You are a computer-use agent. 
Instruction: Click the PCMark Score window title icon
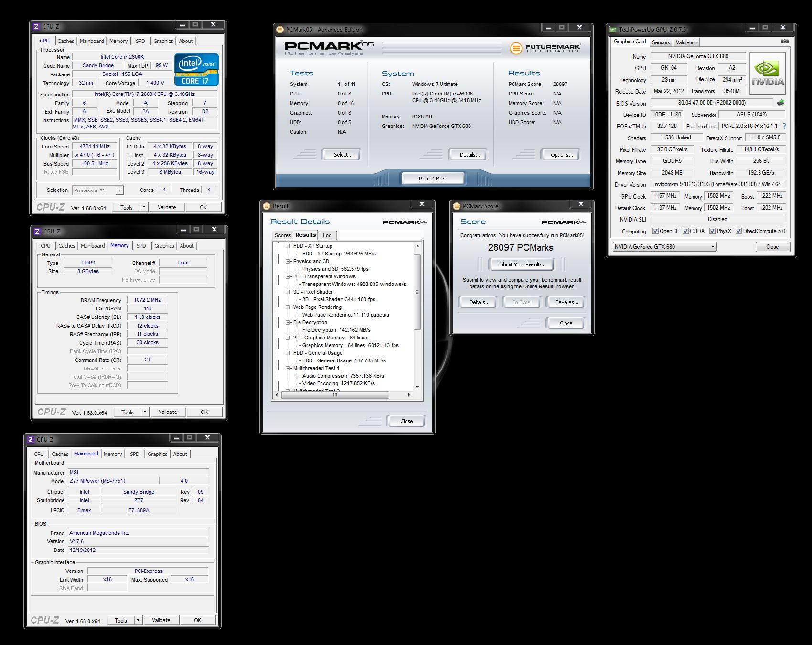(x=457, y=206)
